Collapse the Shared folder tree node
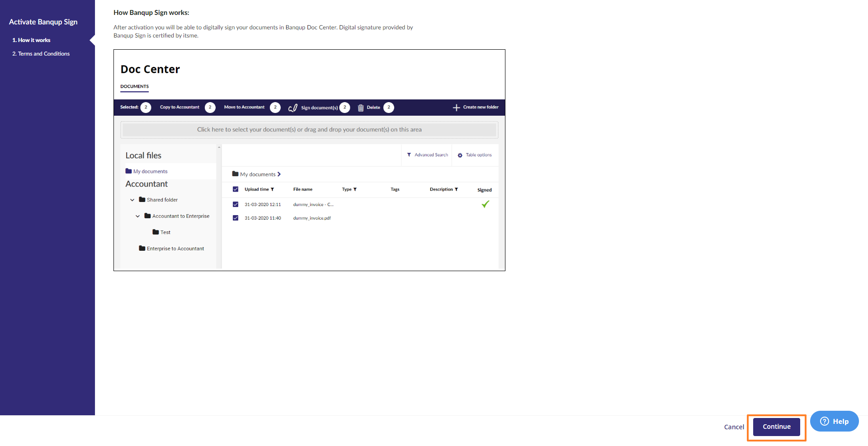 pos(132,200)
